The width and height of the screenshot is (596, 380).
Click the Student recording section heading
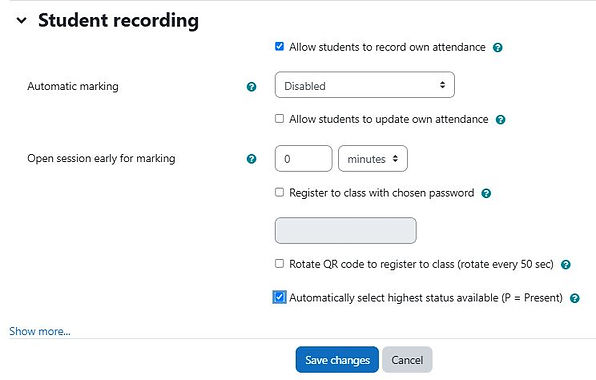click(x=118, y=20)
